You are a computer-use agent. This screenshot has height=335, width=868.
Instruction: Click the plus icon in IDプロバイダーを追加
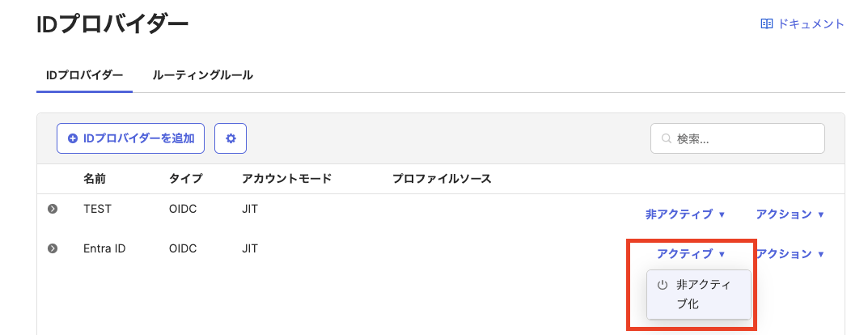click(x=73, y=138)
